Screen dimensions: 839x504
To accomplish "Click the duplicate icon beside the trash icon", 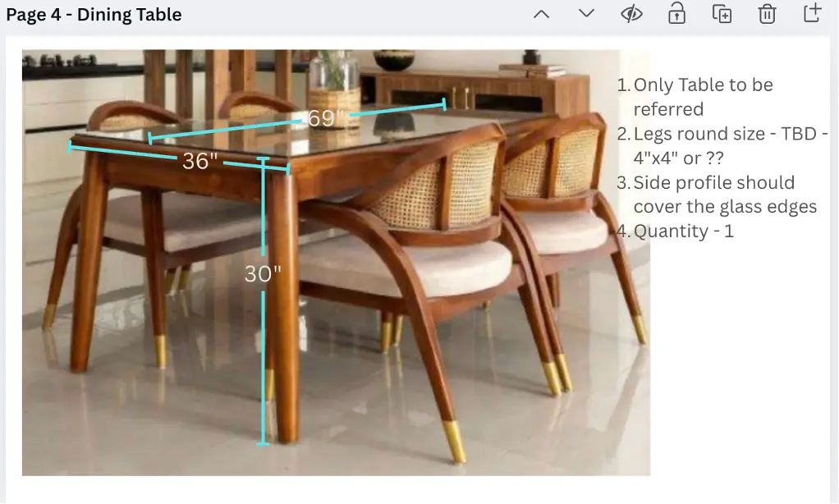I will 722,13.
